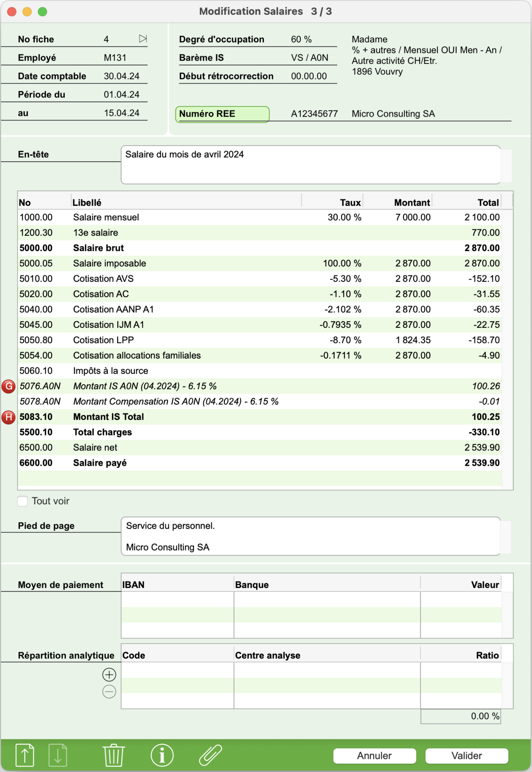The height and width of the screenshot is (772, 532).
Task: Select the 13e salaire row
Action: point(259,233)
